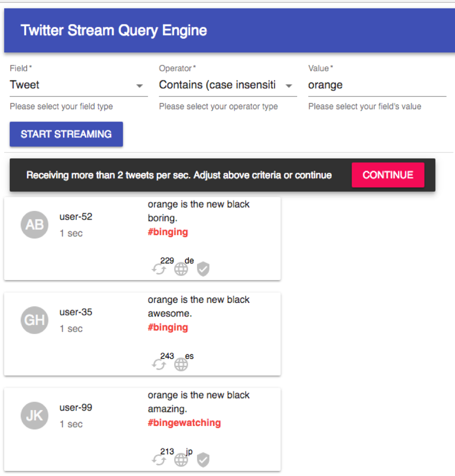Screen dimensions: 455x476
Task: Click tweet text ending in boring.
Action: click(199, 211)
